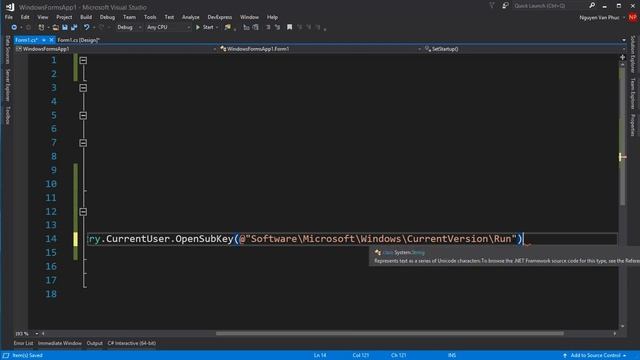Viewport: 640px width, 360px height.
Task: Select the Form1.cs editor tab
Action: coord(27,40)
